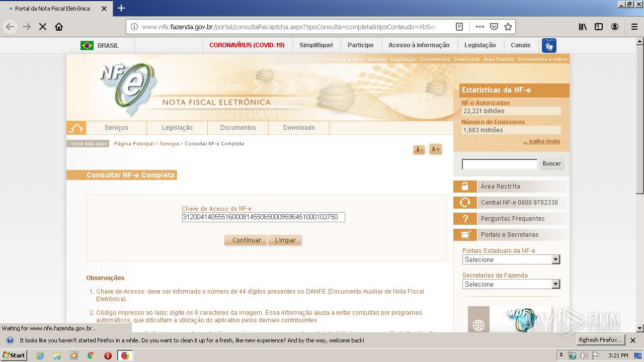Click the site search text box
644x362 pixels.
pyautogui.click(x=500, y=164)
